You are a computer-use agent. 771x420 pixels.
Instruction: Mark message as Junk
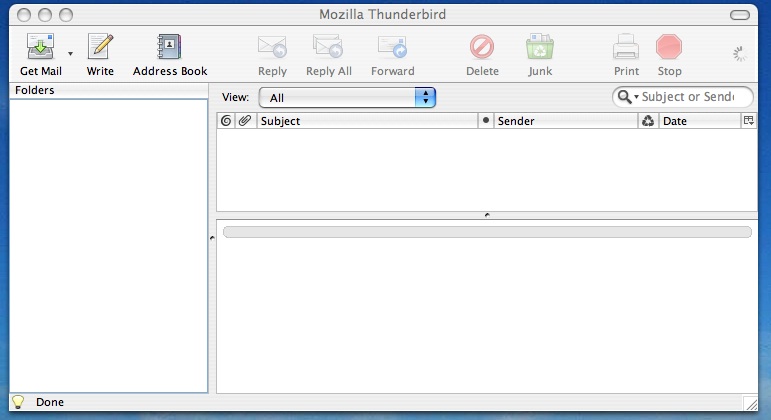coord(540,47)
